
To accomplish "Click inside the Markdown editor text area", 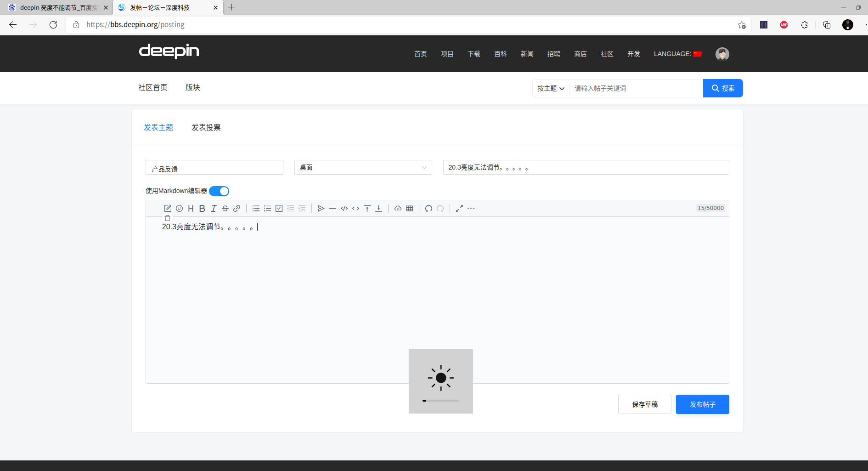I will click(437, 300).
